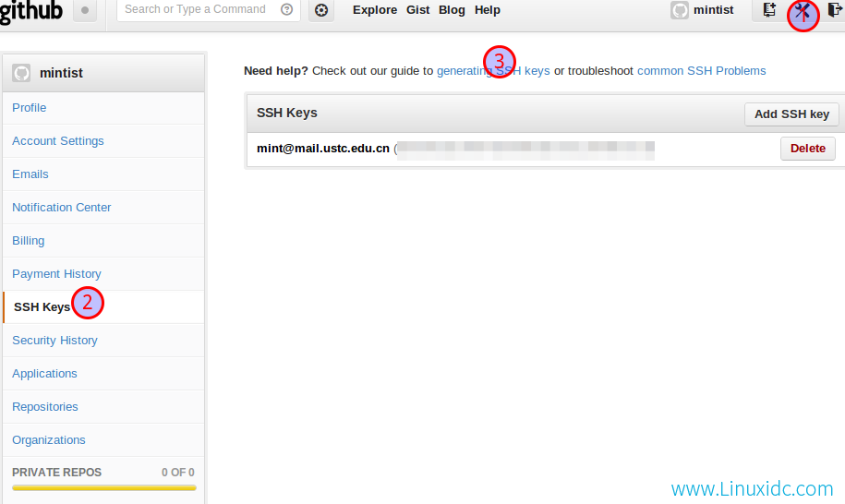Open advanced search gear icon
The image size is (845, 504).
pyautogui.click(x=321, y=10)
